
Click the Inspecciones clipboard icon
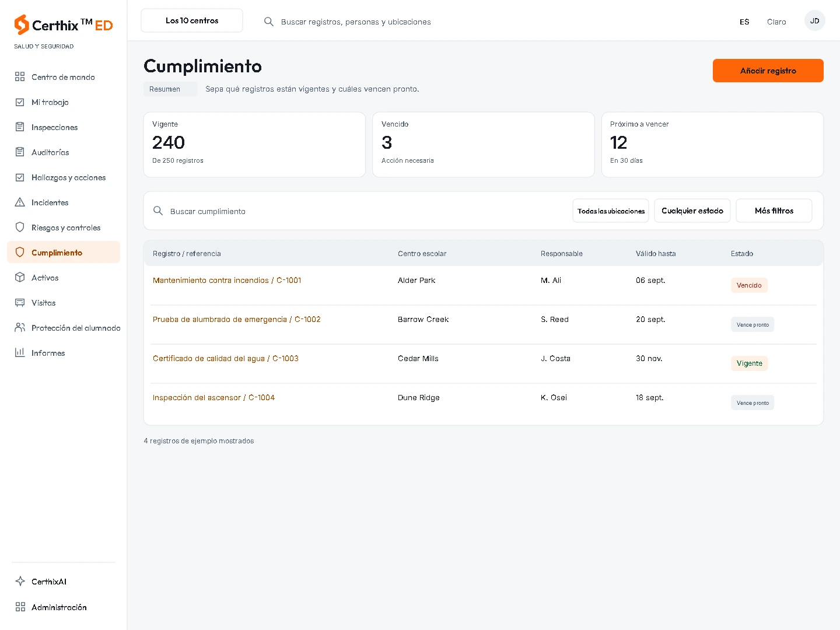[x=20, y=127]
